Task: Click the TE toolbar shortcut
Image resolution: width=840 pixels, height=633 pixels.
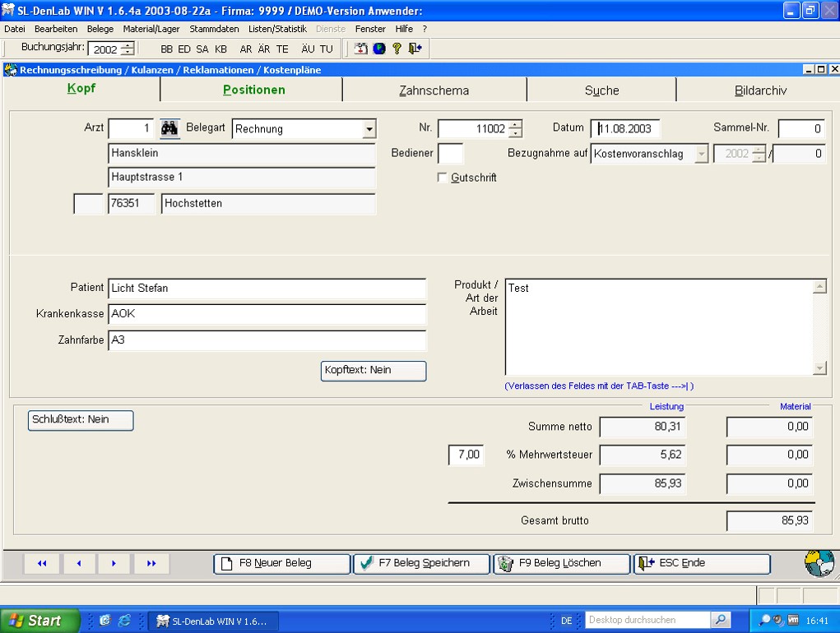Action: coord(282,49)
